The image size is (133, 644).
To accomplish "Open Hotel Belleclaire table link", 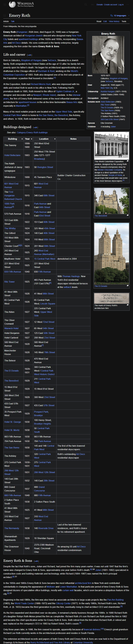I will pos(12,155).
